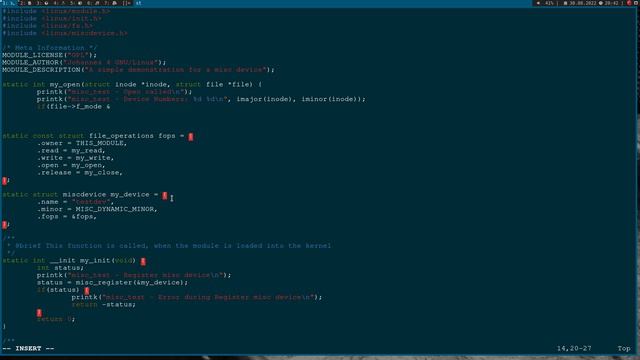Switch to workspace tag 5 in the top bar
The image size is (640, 360).
[76, 3]
